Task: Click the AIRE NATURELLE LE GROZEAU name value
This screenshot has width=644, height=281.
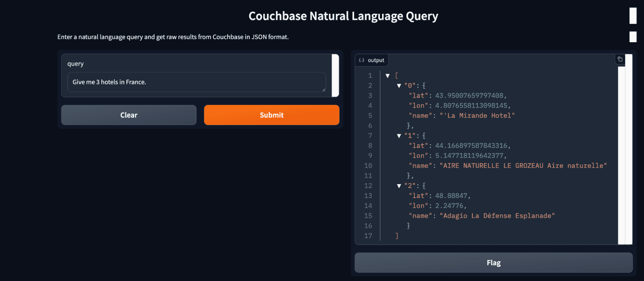Action: pos(523,166)
